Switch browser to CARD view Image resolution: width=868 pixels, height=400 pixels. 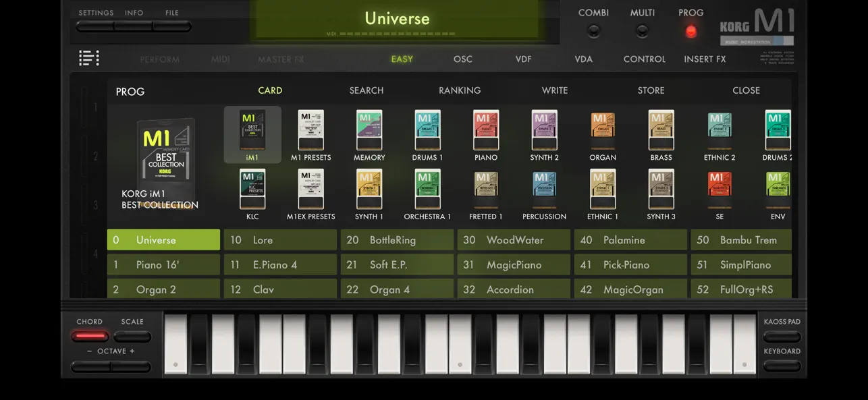pyautogui.click(x=270, y=90)
